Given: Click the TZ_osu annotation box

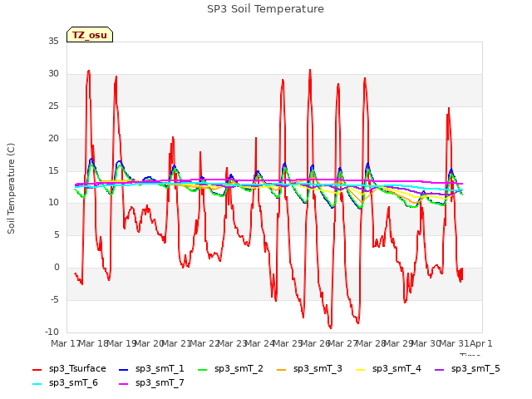Looking at the screenshot, I should (x=90, y=35).
